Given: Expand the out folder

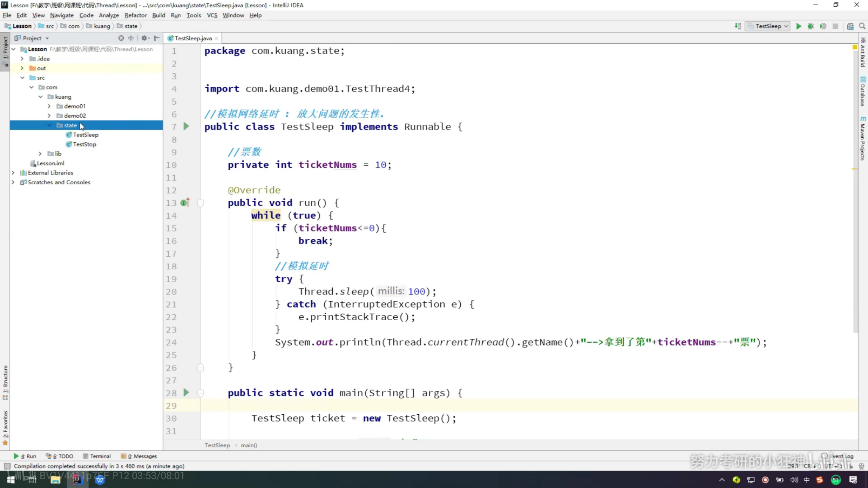Looking at the screenshot, I should coord(22,68).
